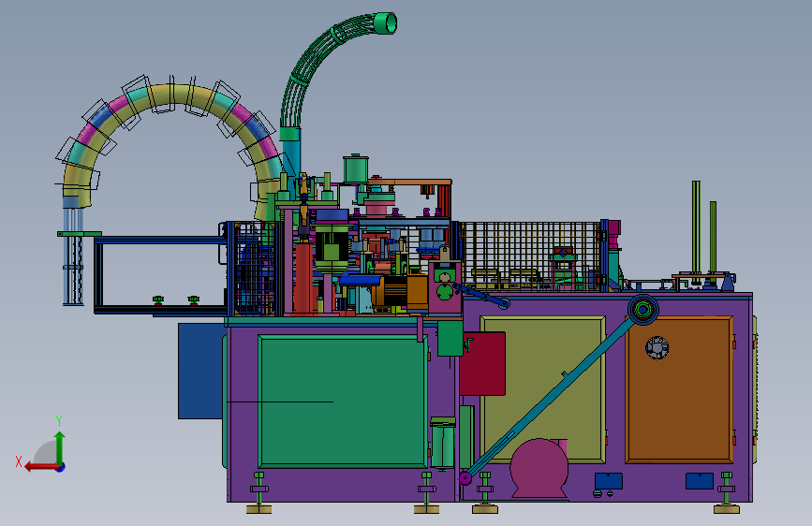The width and height of the screenshot is (812, 526).
Task: Select the large green door panel on the machine
Action: click(x=343, y=402)
